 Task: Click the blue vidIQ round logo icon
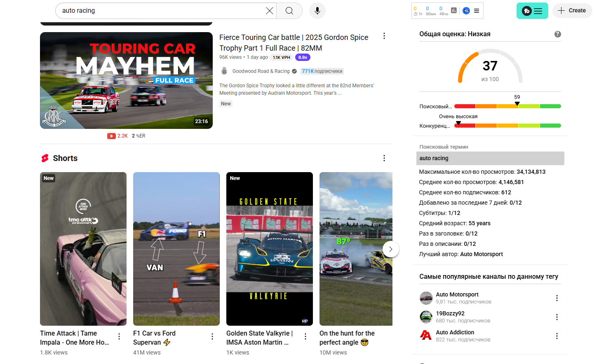click(x=466, y=11)
